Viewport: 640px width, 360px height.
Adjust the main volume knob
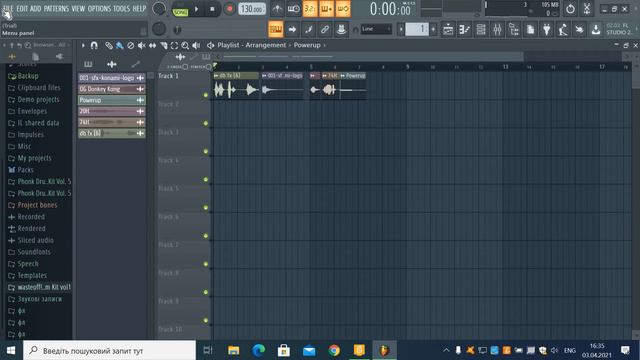point(159,9)
